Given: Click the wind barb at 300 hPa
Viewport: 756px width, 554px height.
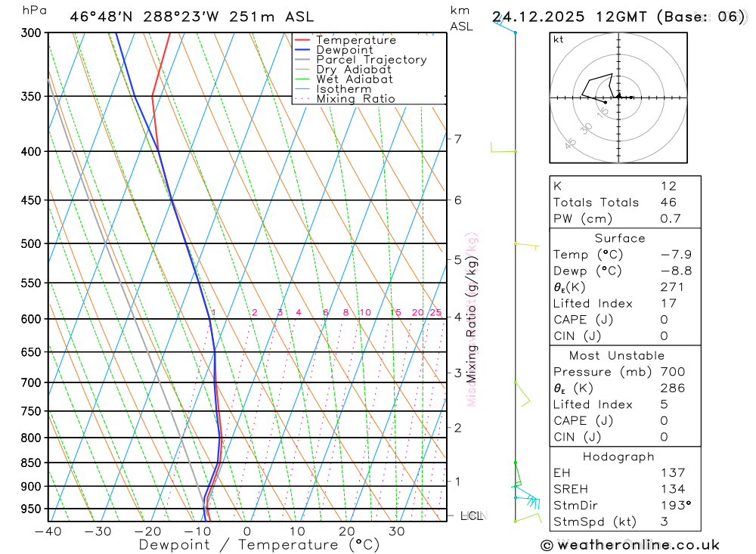Looking at the screenshot, I should pyautogui.click(x=504, y=25).
